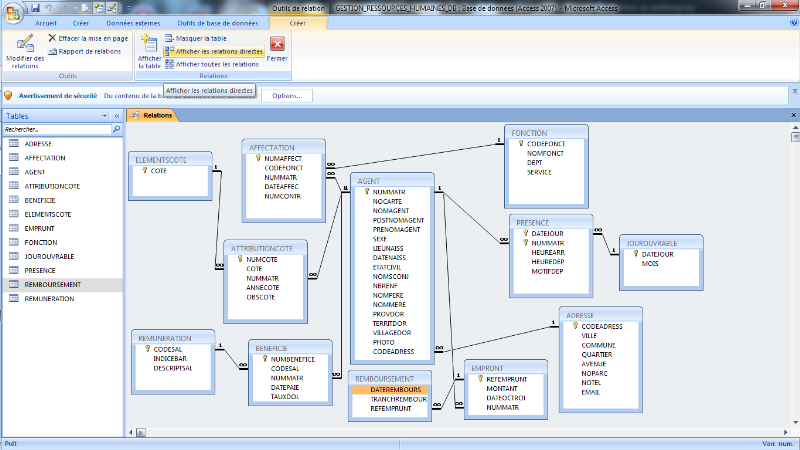Switch to the Accueil ribbon tab
This screenshot has width=800, height=450.
click(46, 22)
